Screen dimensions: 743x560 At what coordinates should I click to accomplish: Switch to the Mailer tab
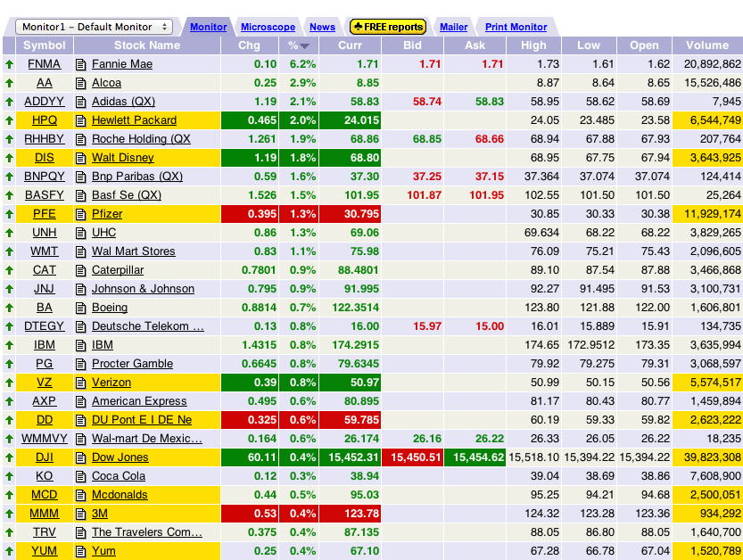pyautogui.click(x=453, y=27)
